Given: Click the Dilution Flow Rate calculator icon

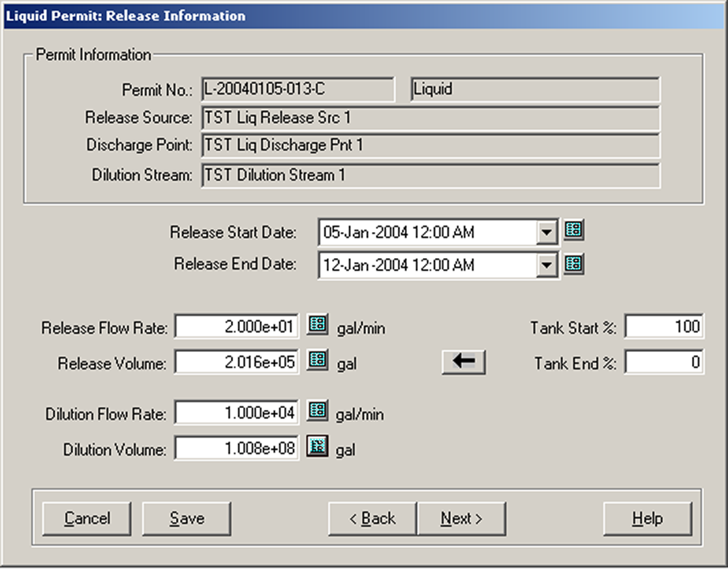Looking at the screenshot, I should [318, 410].
